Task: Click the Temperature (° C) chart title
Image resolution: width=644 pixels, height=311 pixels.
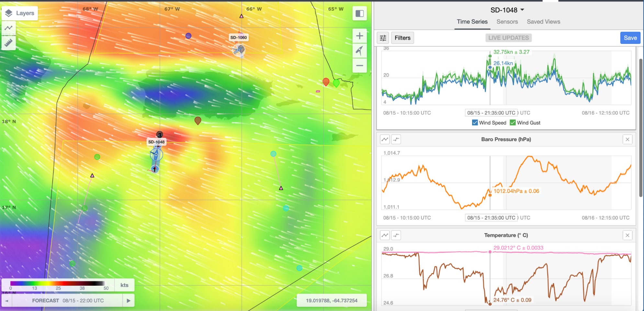Action: pos(506,235)
